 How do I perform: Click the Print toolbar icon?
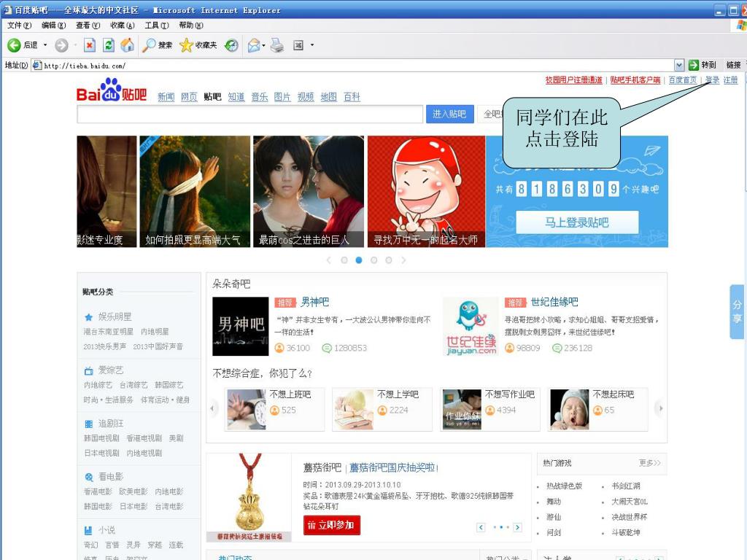pyautogui.click(x=276, y=45)
